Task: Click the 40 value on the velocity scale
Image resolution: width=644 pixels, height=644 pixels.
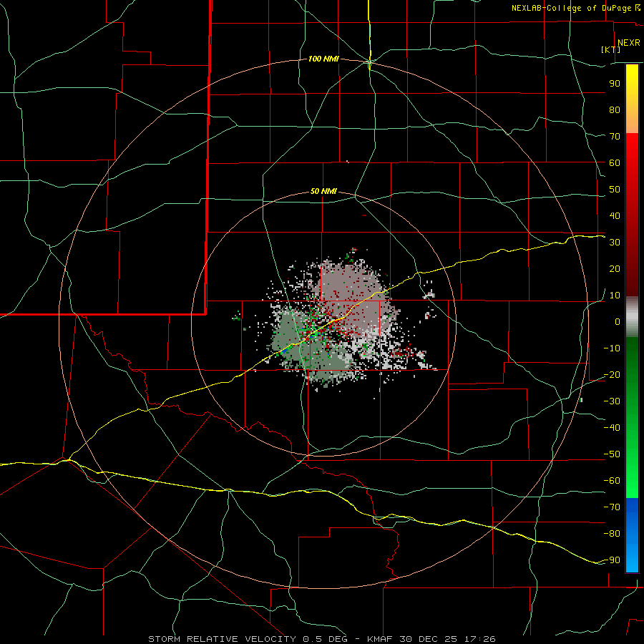Action: [x=615, y=215]
